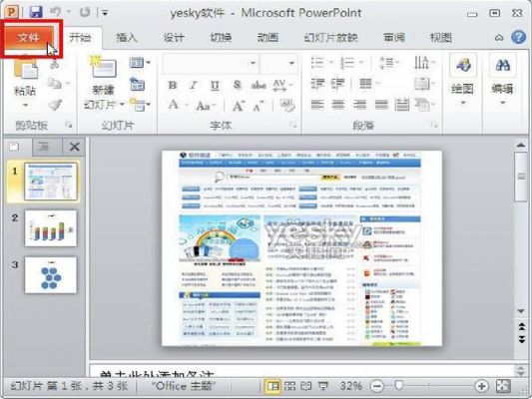Click the font color A button
Screen dimensions: 532x399
(173, 105)
